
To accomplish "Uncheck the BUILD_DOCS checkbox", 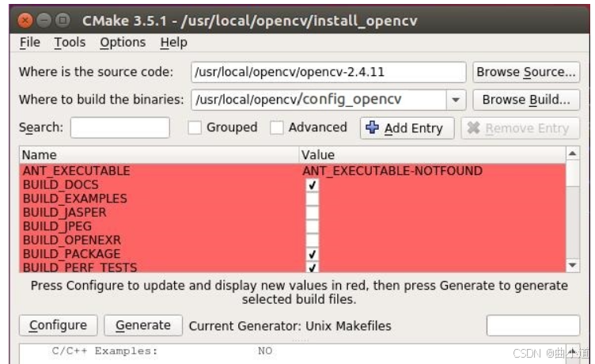I will (313, 185).
